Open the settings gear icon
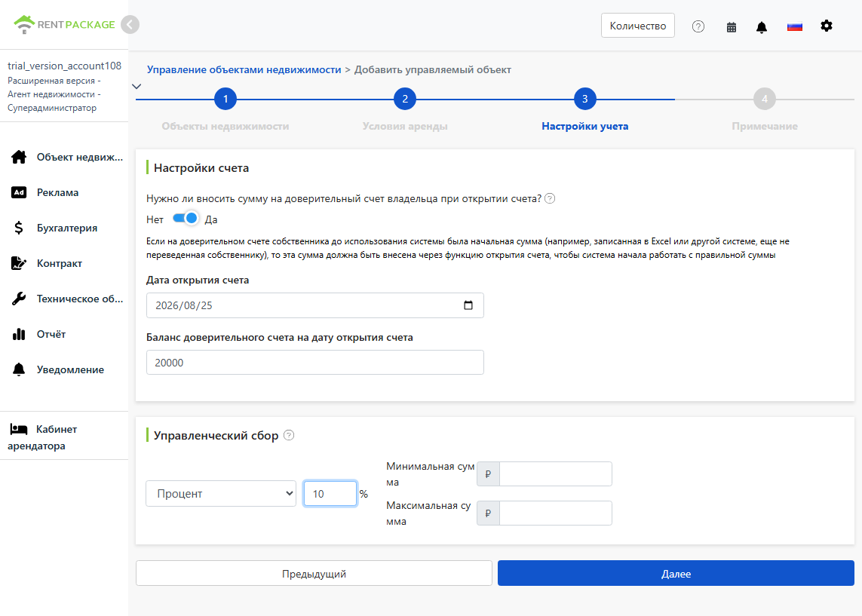This screenshot has height=616, width=862. click(x=827, y=26)
